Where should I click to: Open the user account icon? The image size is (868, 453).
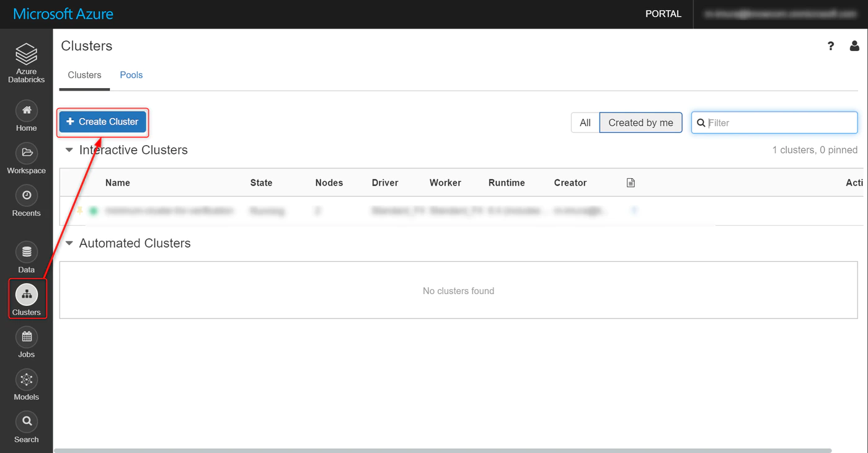click(x=854, y=46)
